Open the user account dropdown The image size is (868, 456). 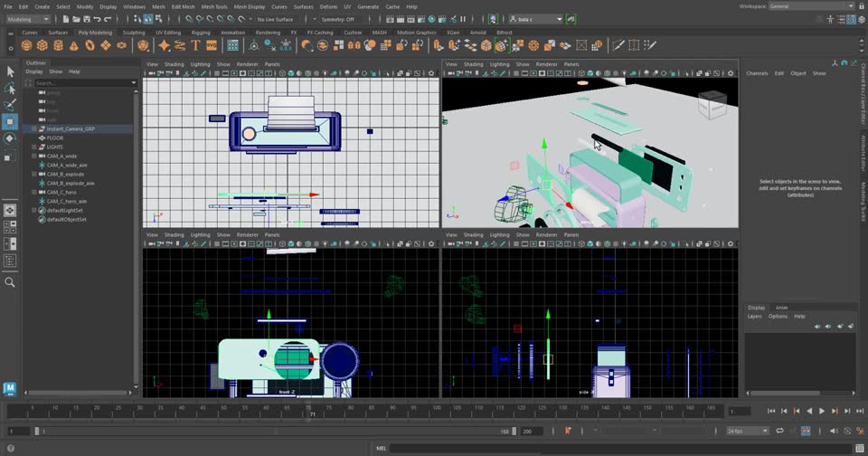click(x=536, y=19)
